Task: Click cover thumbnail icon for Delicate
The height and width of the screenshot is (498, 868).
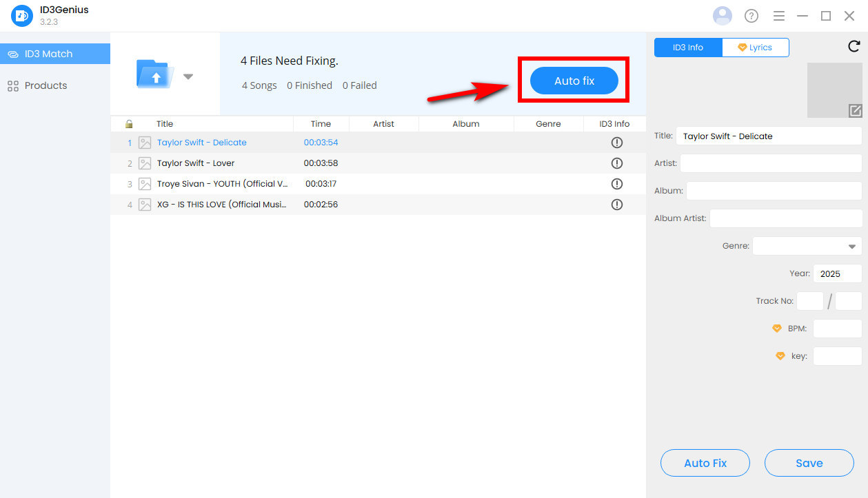Action: tap(145, 143)
